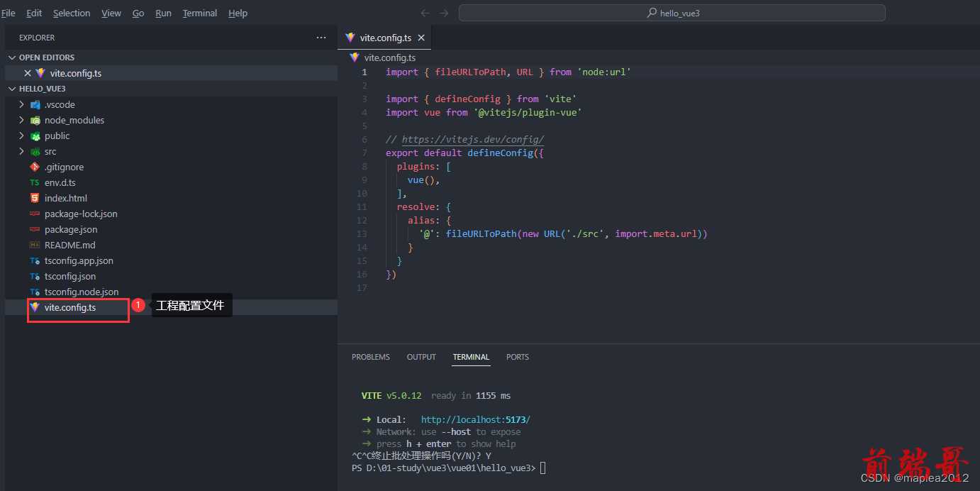
Task: Click the .gitignore git icon
Action: (35, 167)
